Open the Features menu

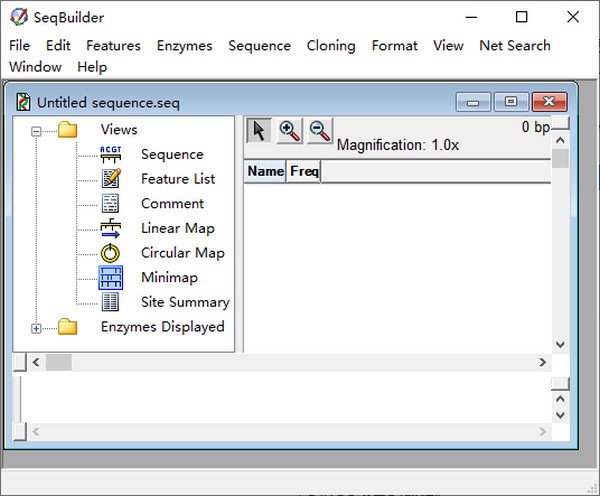click(113, 46)
